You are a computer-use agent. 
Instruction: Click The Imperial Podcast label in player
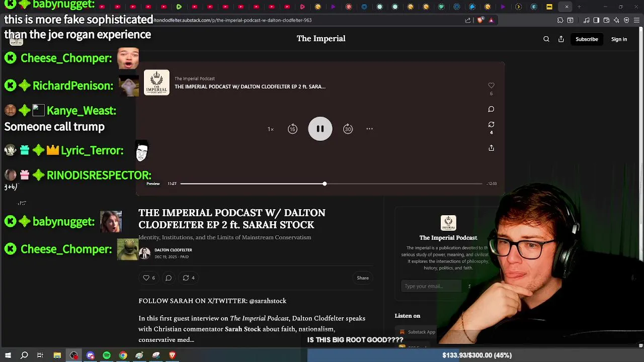coord(195,78)
